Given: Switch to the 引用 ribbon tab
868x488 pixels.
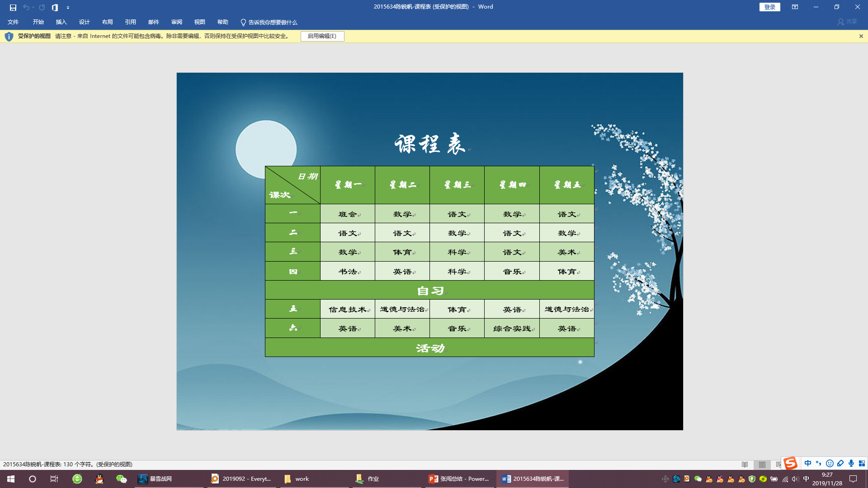Looking at the screenshot, I should point(130,22).
